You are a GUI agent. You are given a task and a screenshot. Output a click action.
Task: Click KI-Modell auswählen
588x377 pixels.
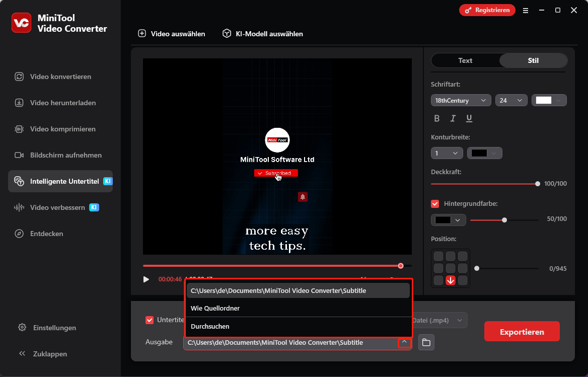pos(262,34)
